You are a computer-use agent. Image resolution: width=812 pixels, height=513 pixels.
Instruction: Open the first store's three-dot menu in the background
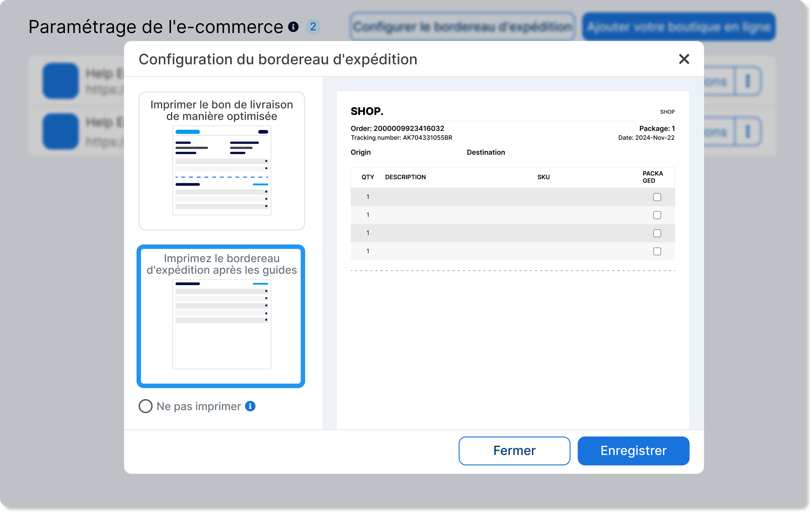click(747, 81)
